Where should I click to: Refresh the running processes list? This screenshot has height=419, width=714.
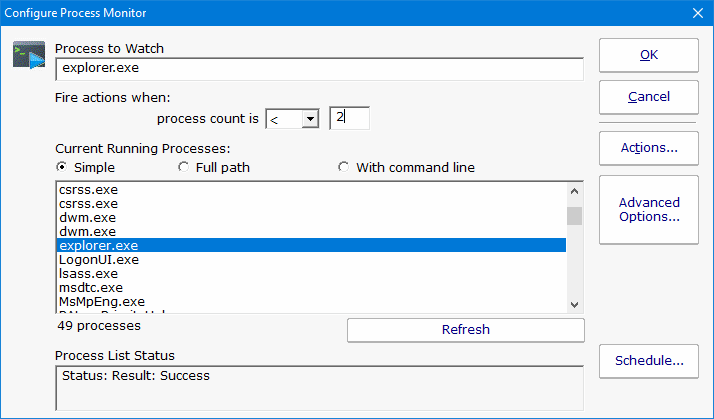point(465,329)
